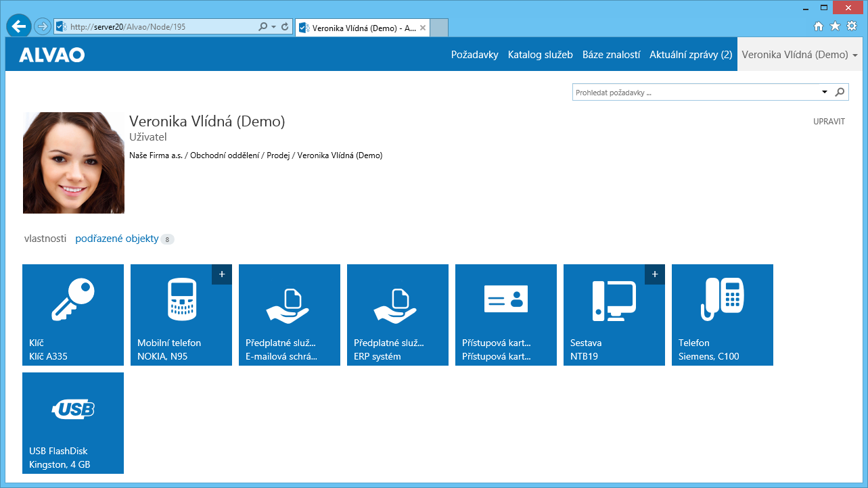Switch to the vlastnosti tab

point(45,239)
